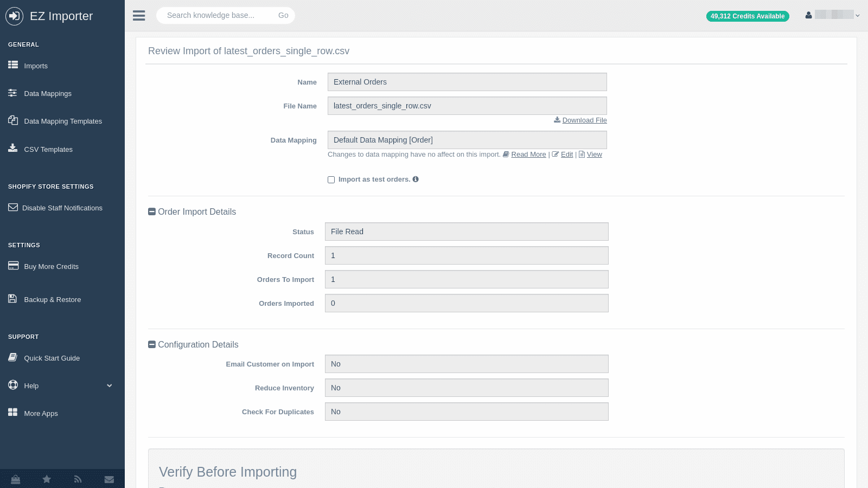The width and height of the screenshot is (868, 488).
Task: Open the Imports list icon
Action: (x=13, y=65)
